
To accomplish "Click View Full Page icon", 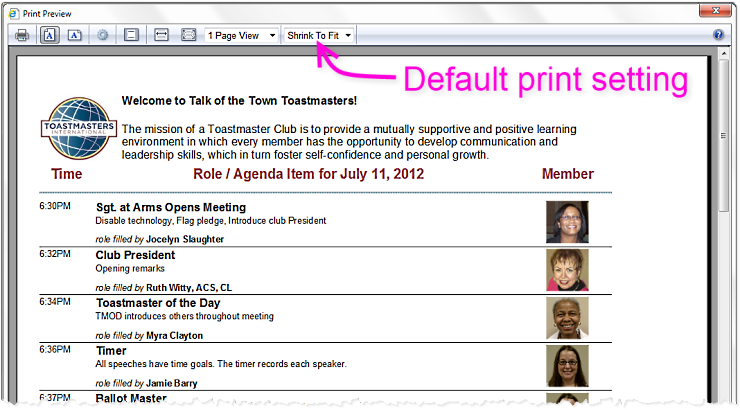I will coord(188,35).
